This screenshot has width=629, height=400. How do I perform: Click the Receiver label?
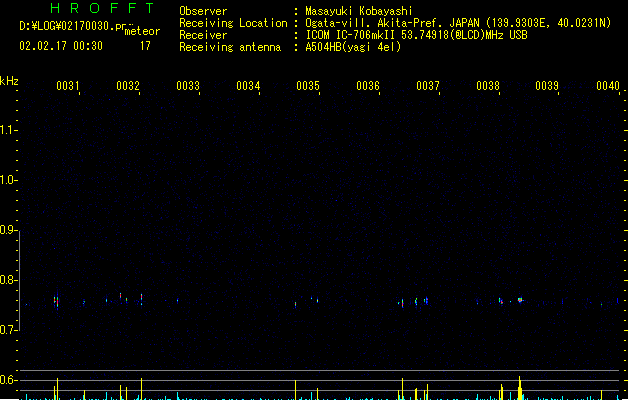(203, 35)
